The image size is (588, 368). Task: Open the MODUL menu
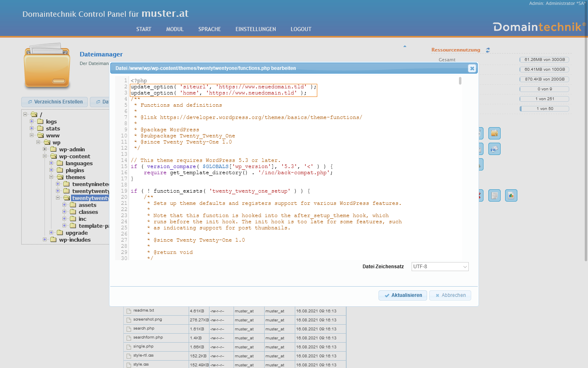(x=175, y=29)
